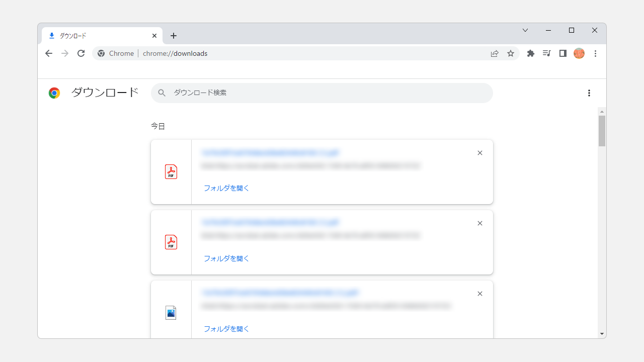Image resolution: width=644 pixels, height=362 pixels.
Task: Open Chrome's three-dot main menu
Action: point(595,53)
